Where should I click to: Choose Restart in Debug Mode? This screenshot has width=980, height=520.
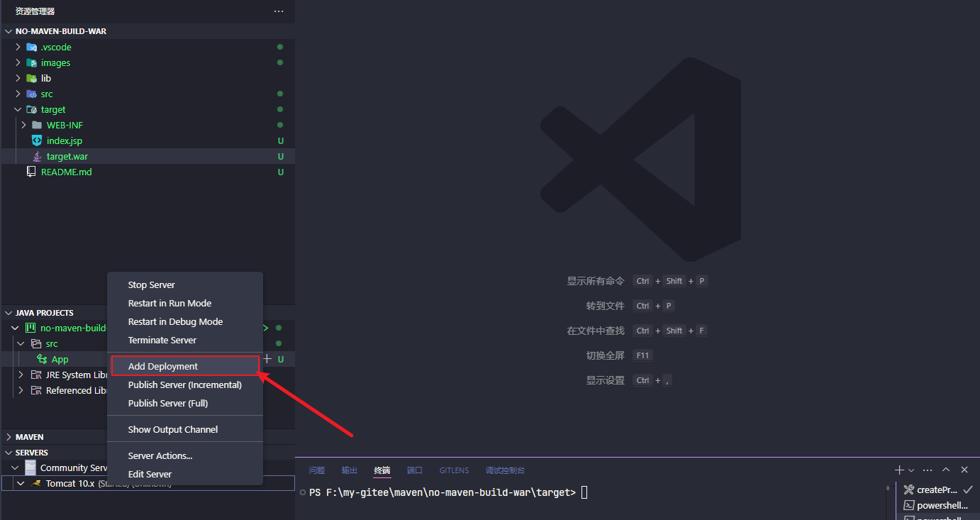175,321
